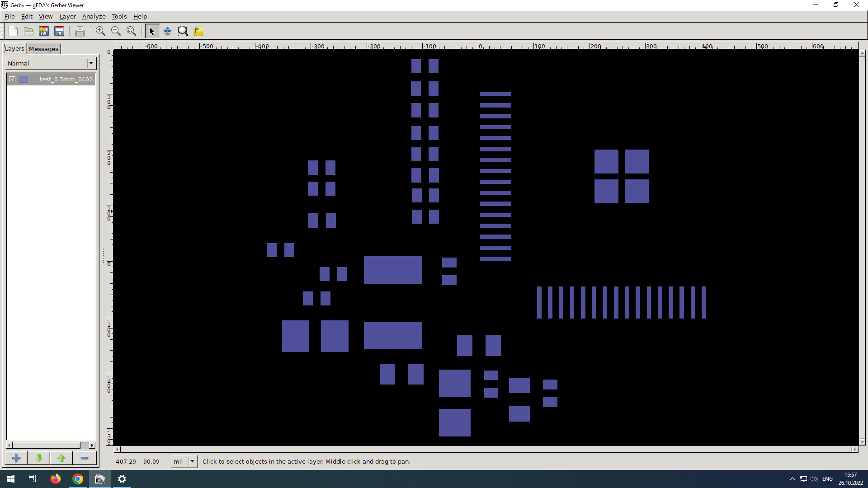868x488 pixels.
Task: Select the pointer selection tool toggle
Action: 152,31
